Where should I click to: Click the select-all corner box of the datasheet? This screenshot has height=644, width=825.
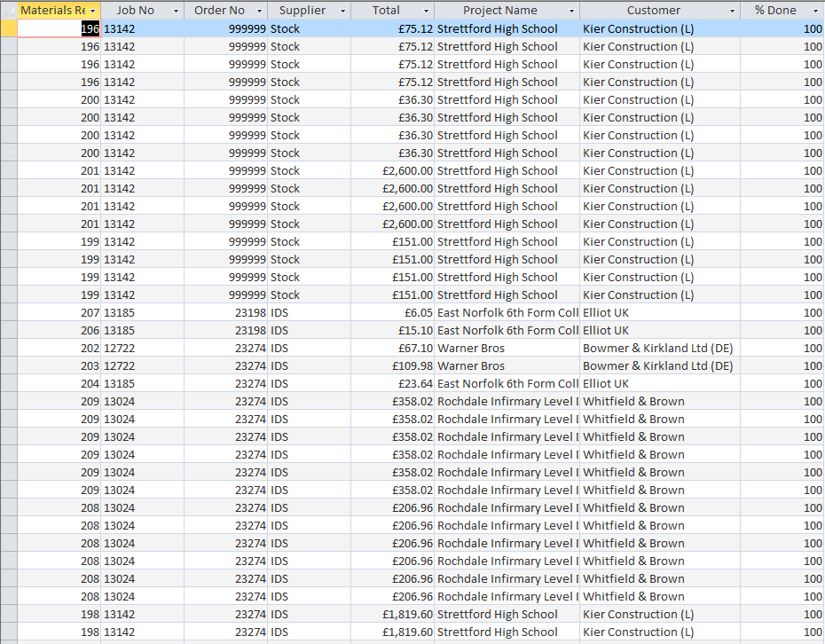(8, 10)
